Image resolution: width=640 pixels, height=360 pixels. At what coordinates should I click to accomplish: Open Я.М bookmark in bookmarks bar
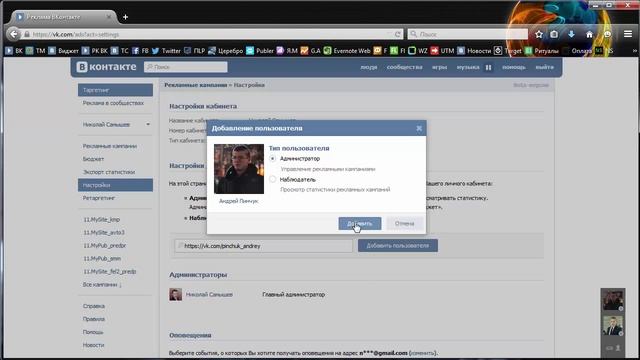pyautogui.click(x=287, y=51)
